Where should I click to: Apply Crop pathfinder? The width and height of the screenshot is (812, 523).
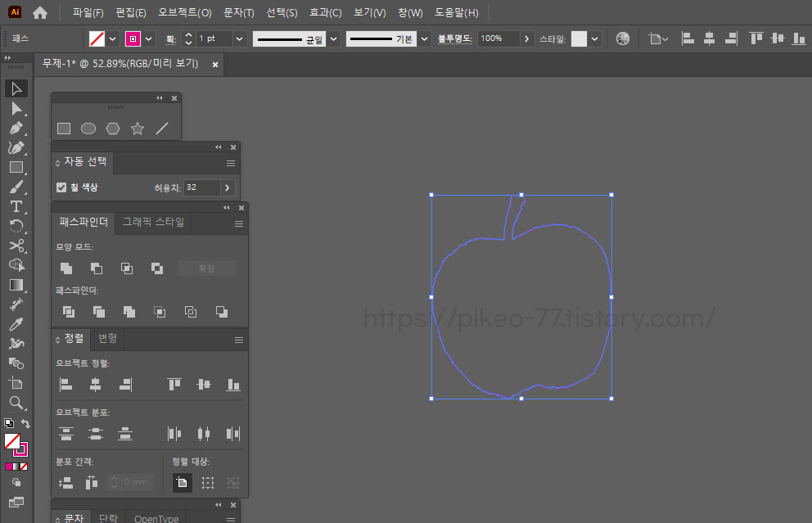pyautogui.click(x=160, y=312)
